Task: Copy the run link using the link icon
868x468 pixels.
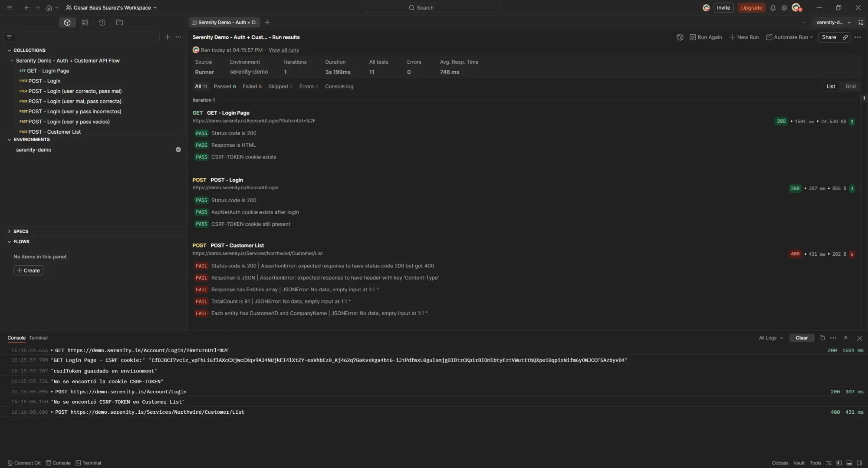Action: click(845, 37)
